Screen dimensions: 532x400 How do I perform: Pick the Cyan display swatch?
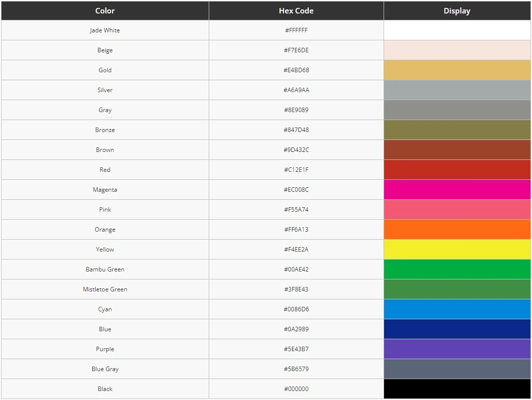click(457, 309)
